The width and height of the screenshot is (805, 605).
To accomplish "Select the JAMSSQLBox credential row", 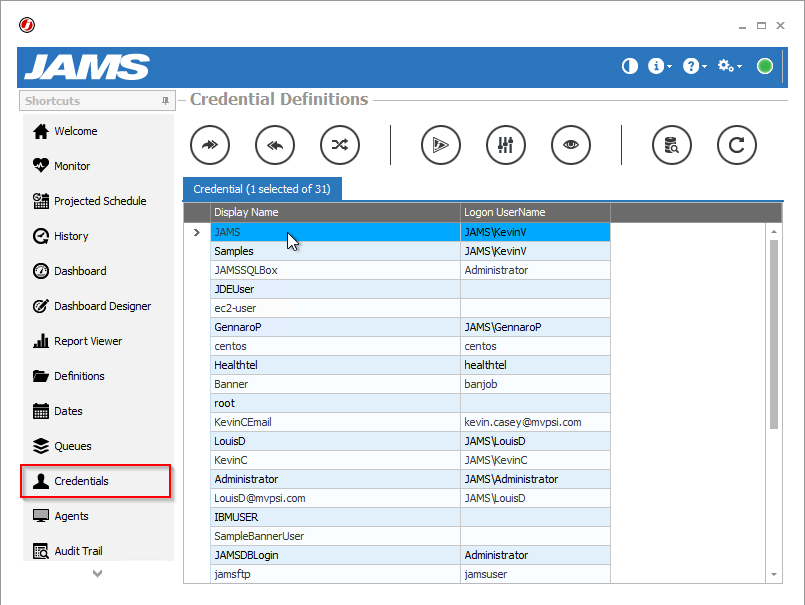I will 410,270.
